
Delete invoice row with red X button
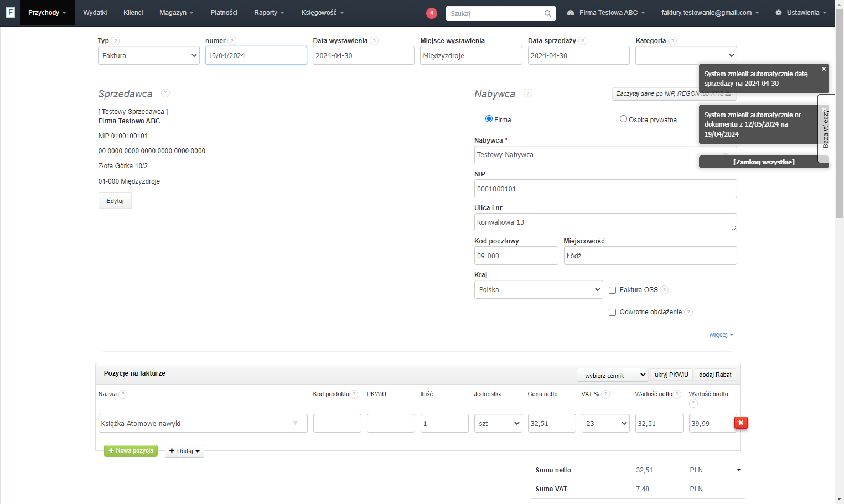(x=741, y=423)
